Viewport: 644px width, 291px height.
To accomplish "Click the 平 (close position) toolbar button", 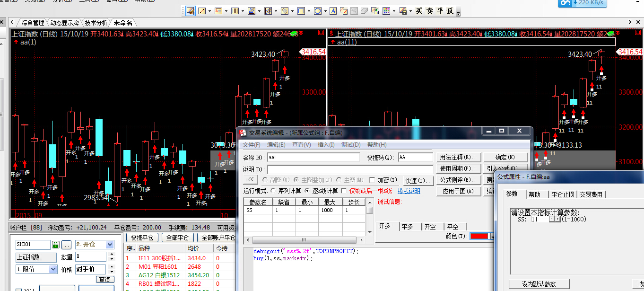I will point(440,10).
